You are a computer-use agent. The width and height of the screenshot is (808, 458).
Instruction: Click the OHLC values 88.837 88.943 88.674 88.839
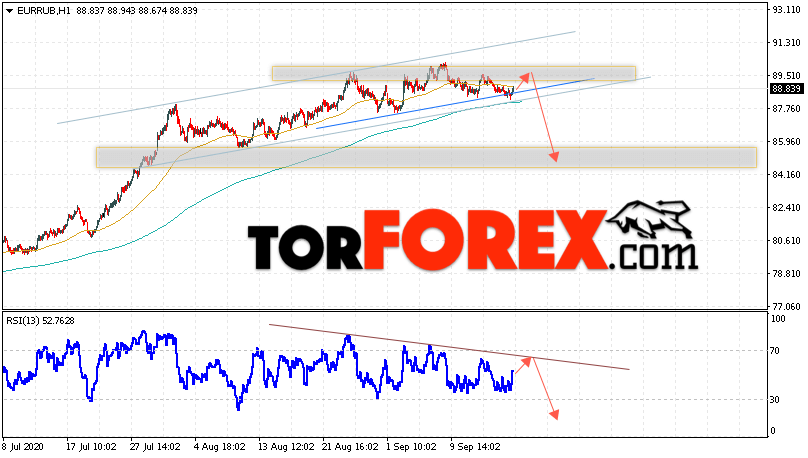137,10
